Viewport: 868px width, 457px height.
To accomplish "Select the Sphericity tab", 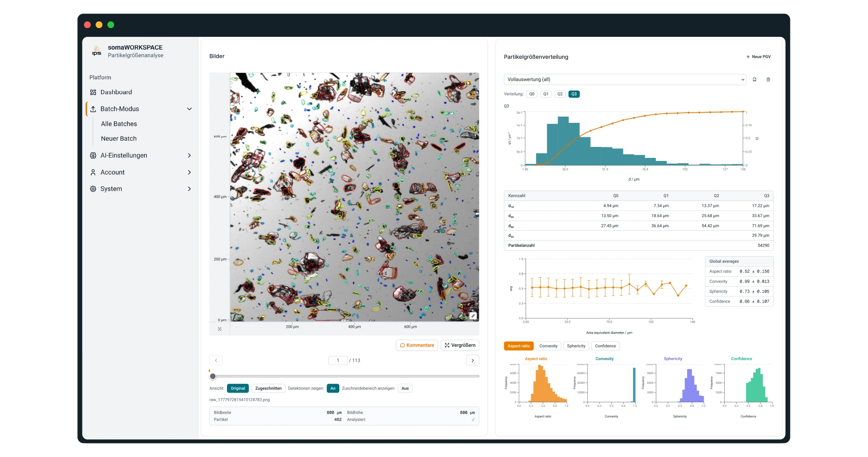I will click(576, 346).
